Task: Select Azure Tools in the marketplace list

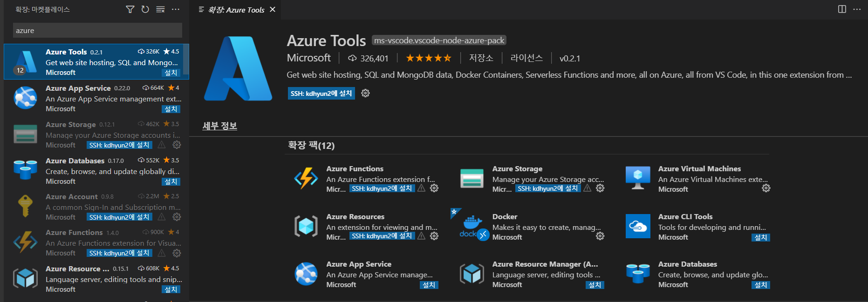Action: point(96,62)
